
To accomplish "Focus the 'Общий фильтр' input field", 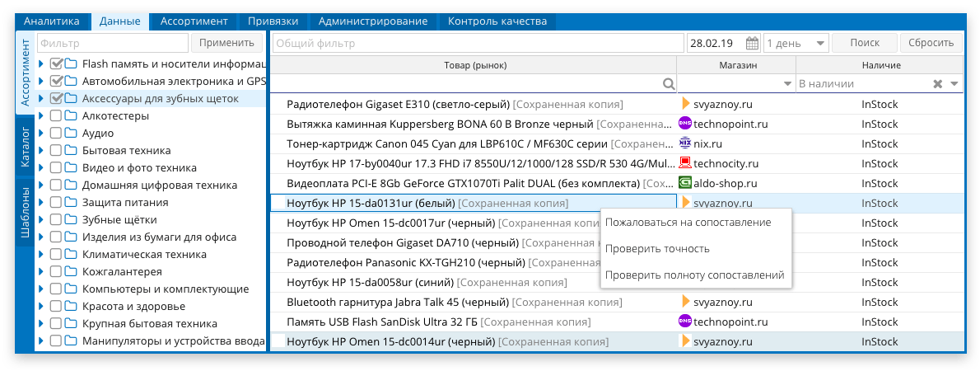I will tap(478, 43).
